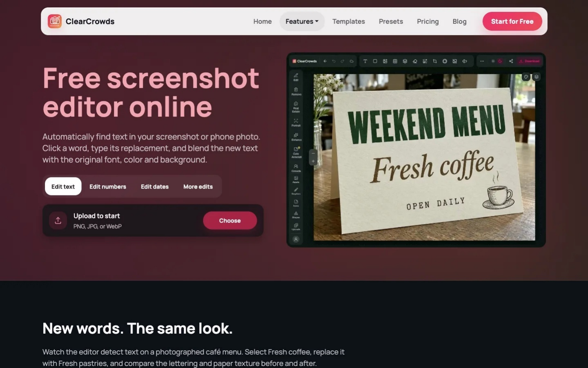Screen dimensions: 588x368
Task: Select the Crop tool in editor toolbar
Action: pos(434,61)
